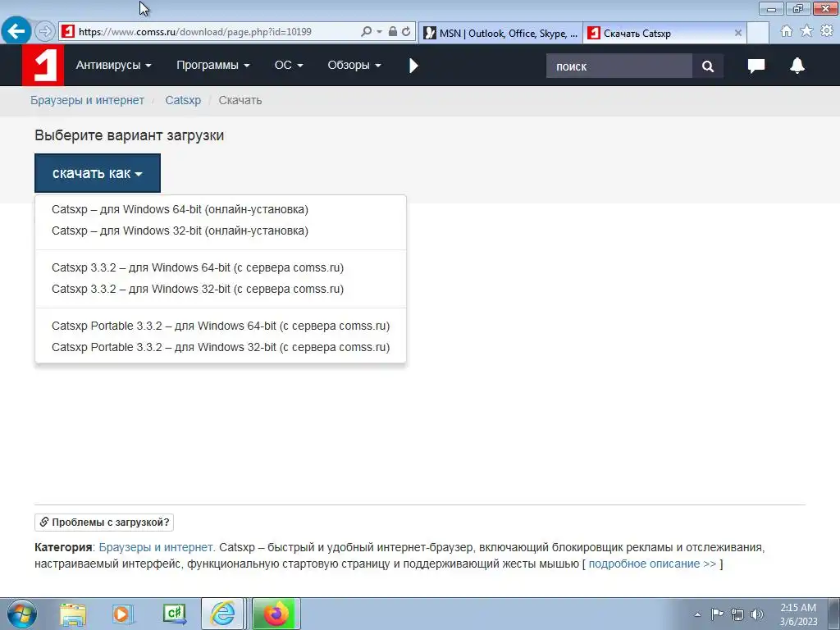Select Catsxp Portable 3.3.2 64-bit option

[x=221, y=326]
